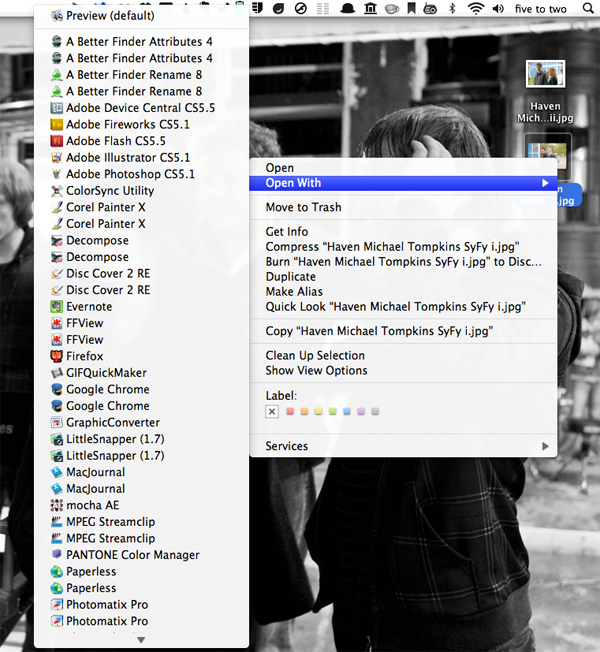Click the Adobe Flash CS5.5 icon
The width and height of the screenshot is (600, 652).
pyautogui.click(x=57, y=141)
